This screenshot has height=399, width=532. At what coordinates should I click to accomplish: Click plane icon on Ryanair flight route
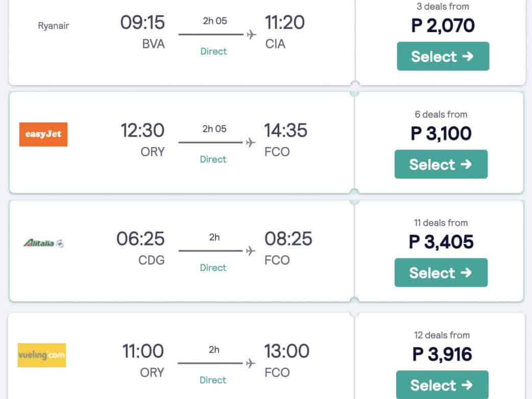click(251, 35)
